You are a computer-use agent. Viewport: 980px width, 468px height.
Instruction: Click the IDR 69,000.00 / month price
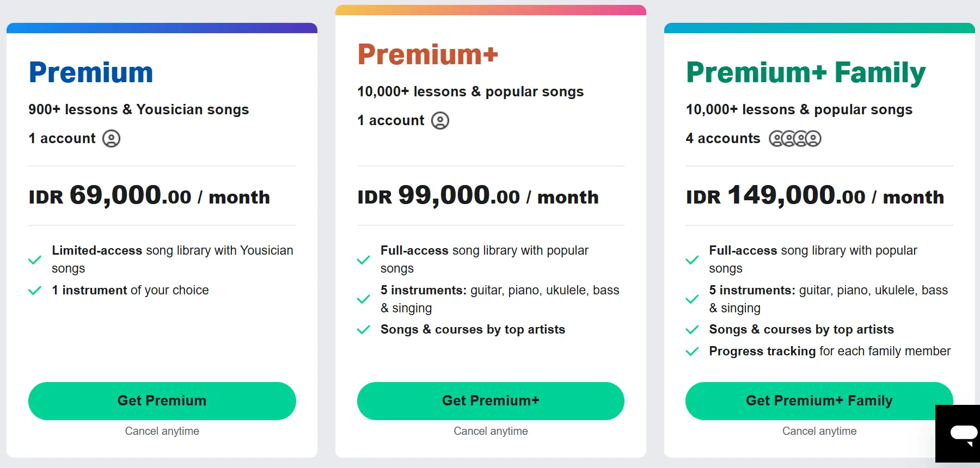[149, 196]
